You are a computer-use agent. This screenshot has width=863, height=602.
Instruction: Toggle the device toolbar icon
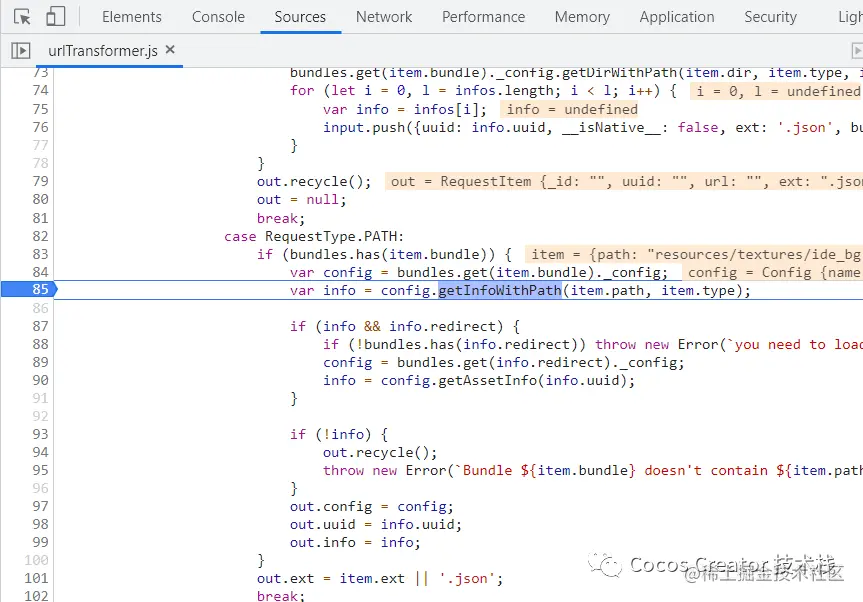click(56, 17)
